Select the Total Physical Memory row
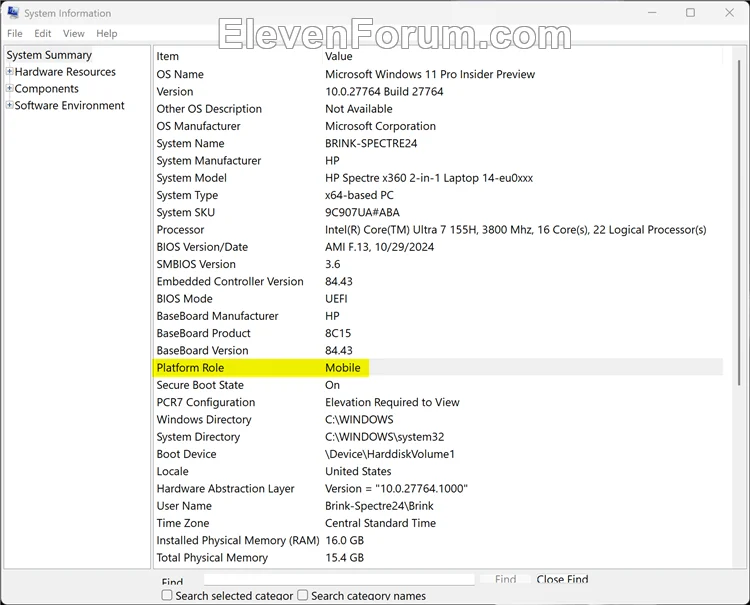Screen dimensions: 750x605 click(438, 557)
